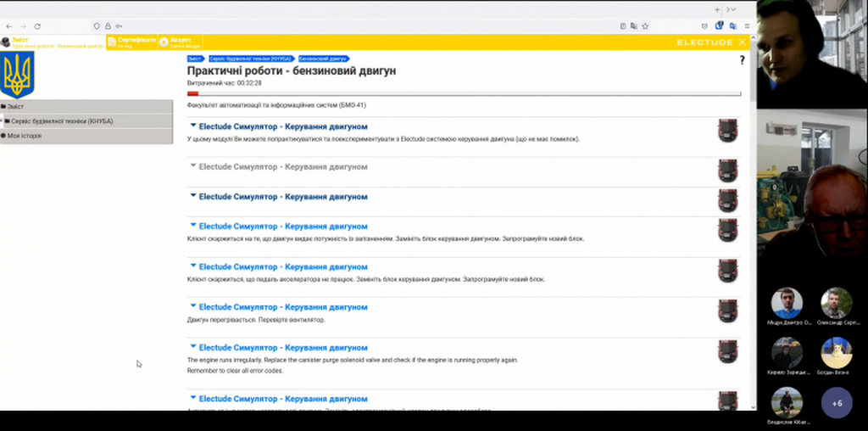Bookmark this page with the star icon
The width and height of the screenshot is (868, 431).
coord(645,26)
